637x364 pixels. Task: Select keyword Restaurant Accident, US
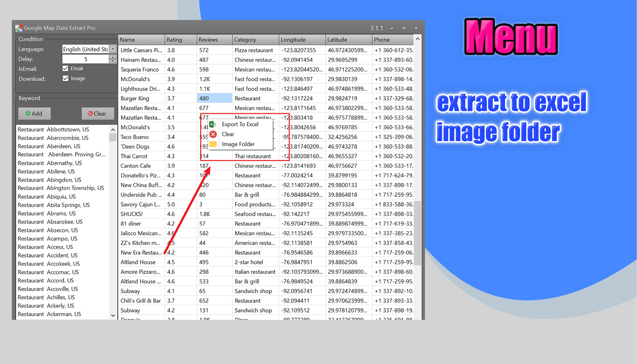point(48,255)
